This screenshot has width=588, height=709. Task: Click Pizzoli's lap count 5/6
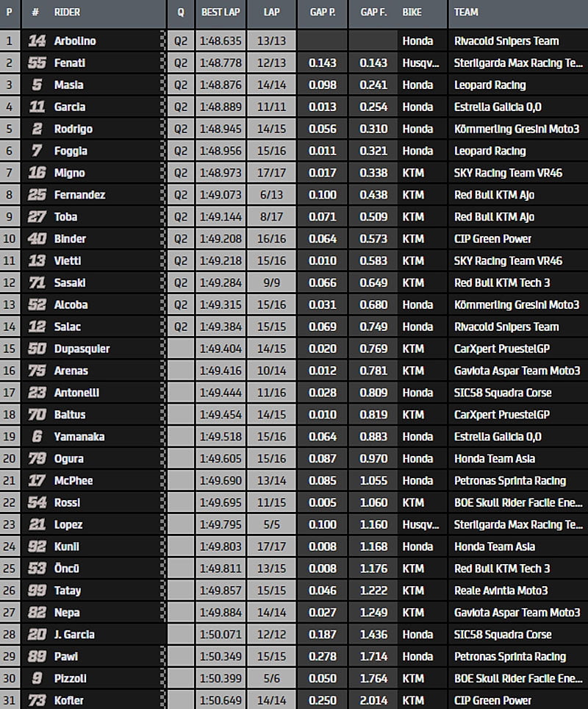(x=271, y=678)
